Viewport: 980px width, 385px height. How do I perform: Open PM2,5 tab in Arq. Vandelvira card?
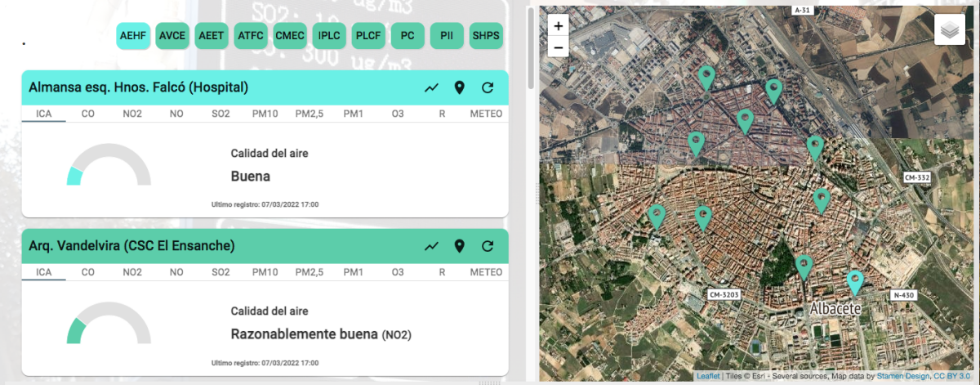click(x=310, y=271)
